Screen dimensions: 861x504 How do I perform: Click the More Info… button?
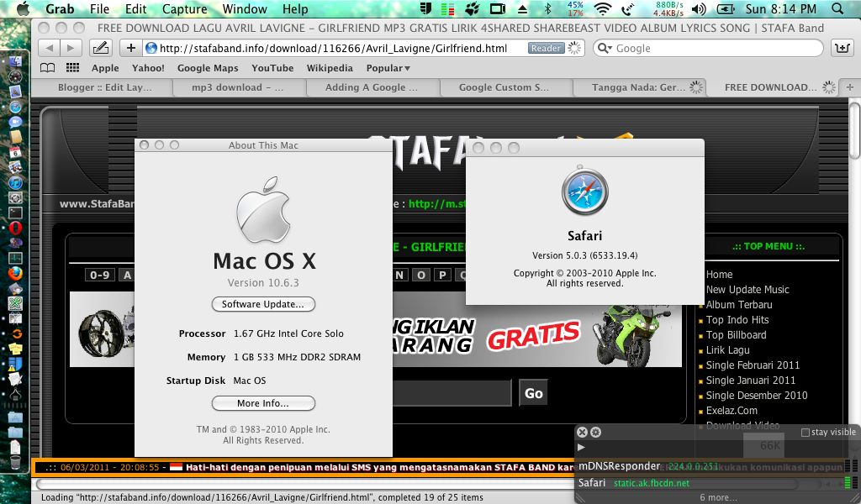pyautogui.click(x=263, y=403)
